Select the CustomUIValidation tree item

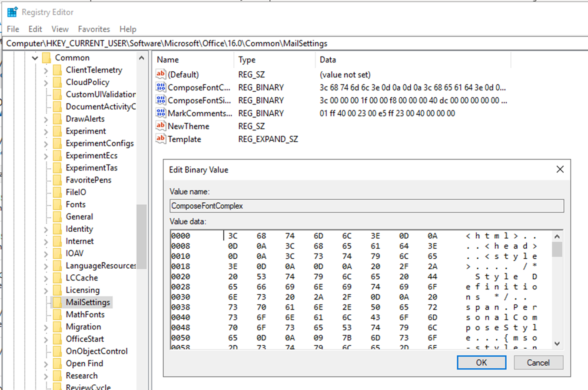[x=101, y=94]
